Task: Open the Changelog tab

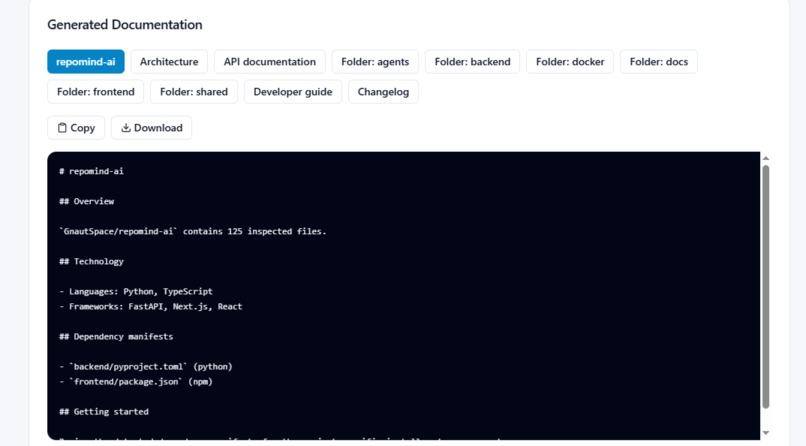Action: (x=383, y=91)
